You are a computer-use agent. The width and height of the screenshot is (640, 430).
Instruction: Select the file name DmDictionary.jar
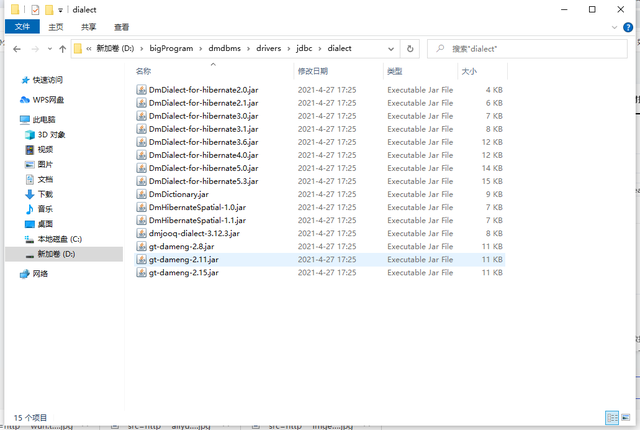tap(179, 194)
